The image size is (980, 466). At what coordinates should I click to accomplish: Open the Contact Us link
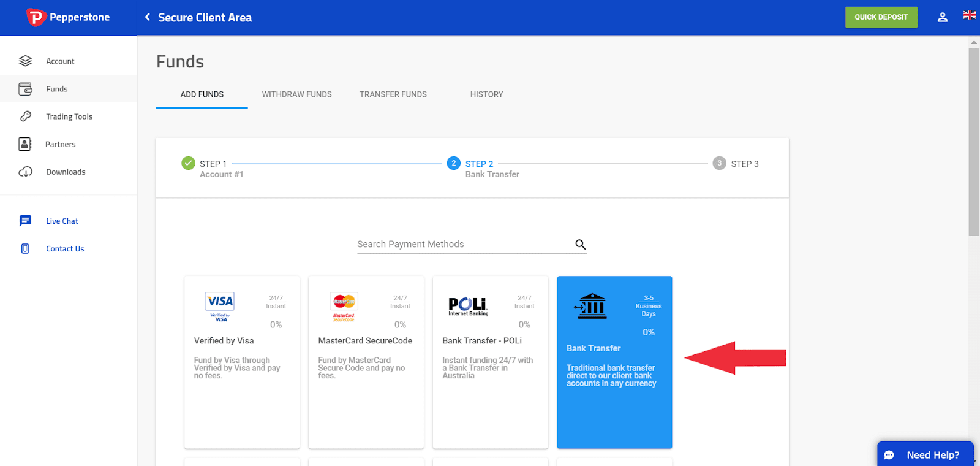point(66,249)
